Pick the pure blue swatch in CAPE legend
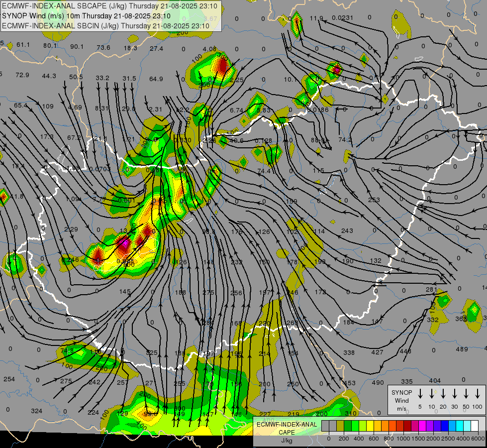This screenshot has height=448, width=487. coord(445,426)
